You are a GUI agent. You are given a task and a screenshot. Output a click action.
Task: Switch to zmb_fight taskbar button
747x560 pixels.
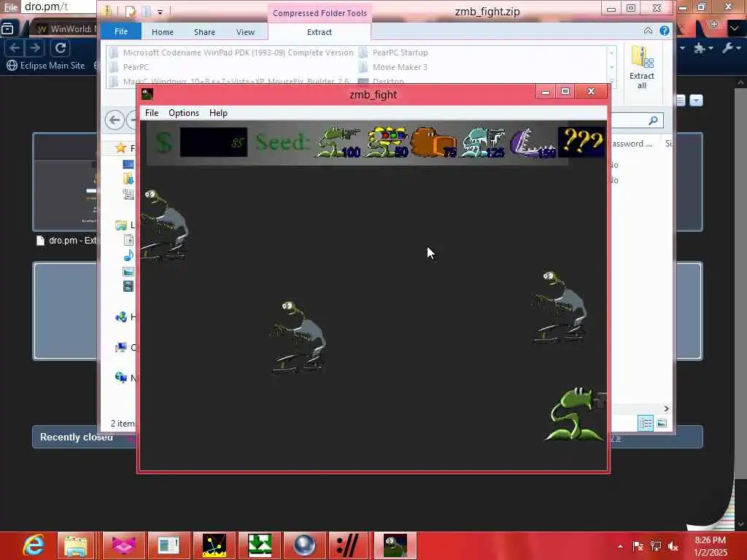click(395, 545)
